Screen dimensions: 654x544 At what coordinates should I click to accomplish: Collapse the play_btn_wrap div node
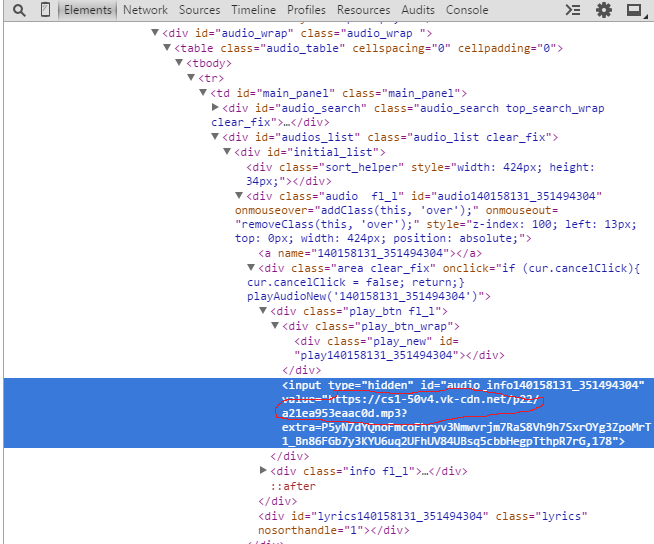[275, 325]
